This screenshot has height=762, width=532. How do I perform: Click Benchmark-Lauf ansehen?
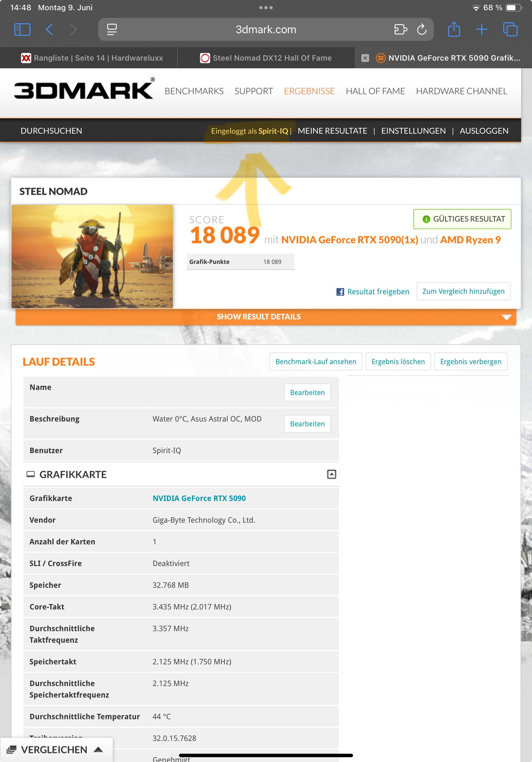click(x=315, y=361)
